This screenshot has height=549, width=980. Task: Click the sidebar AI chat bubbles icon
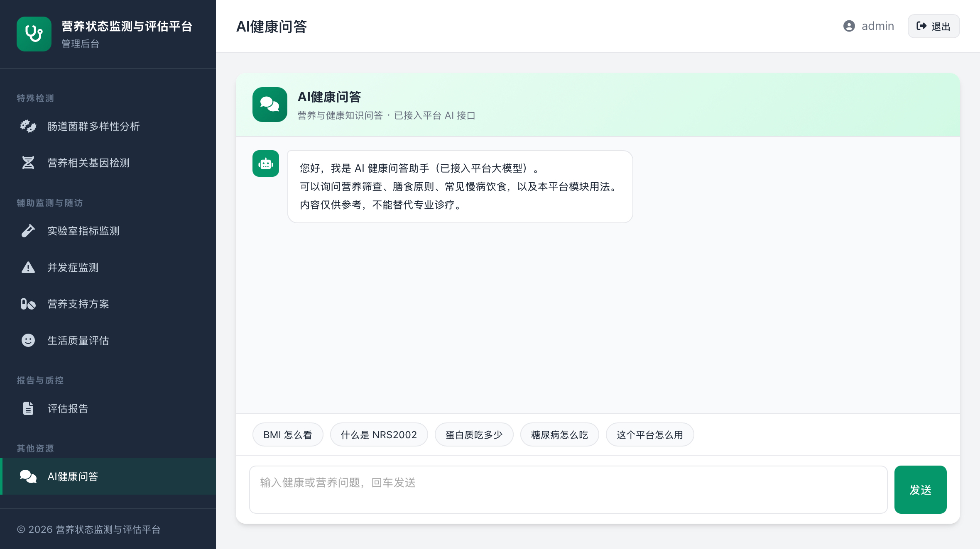pos(28,476)
